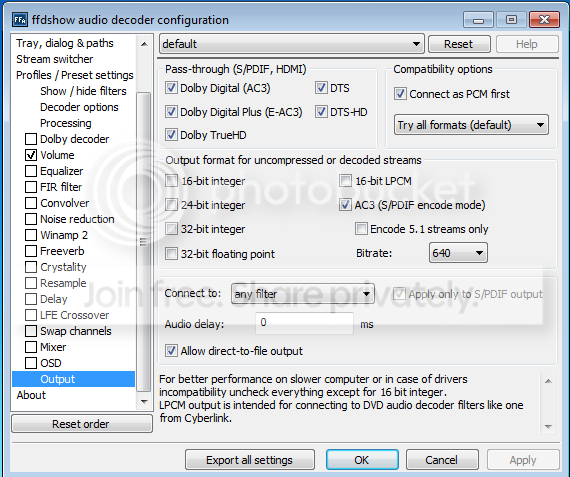
Task: Open the Connect to any filter dropdown
Action: (x=302, y=294)
